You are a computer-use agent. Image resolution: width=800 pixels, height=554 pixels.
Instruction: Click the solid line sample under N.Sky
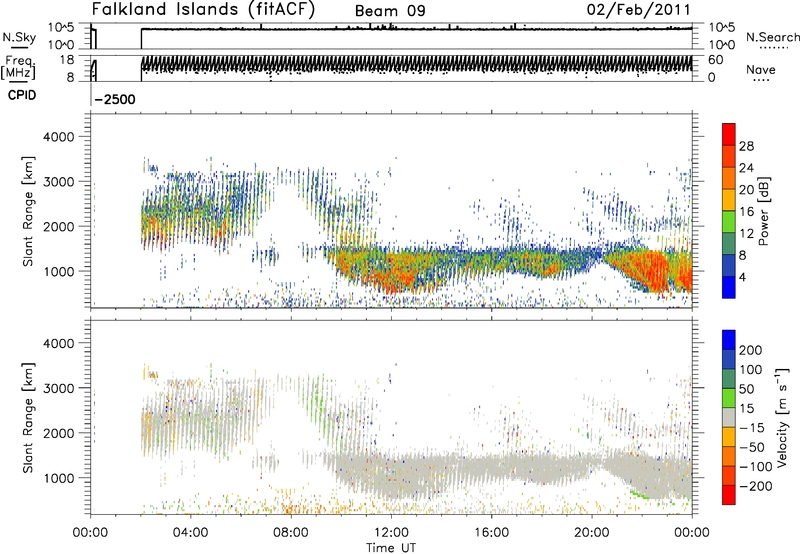pos(19,47)
